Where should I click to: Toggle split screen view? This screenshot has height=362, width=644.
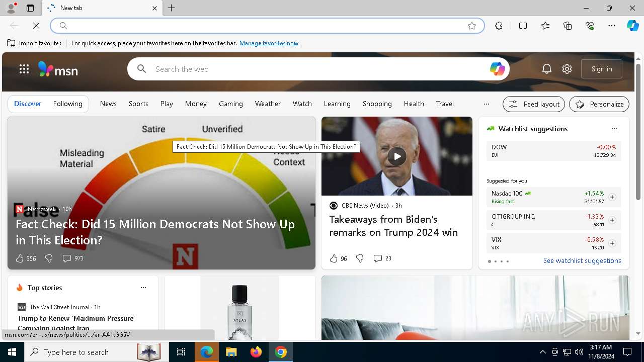pyautogui.click(x=523, y=26)
